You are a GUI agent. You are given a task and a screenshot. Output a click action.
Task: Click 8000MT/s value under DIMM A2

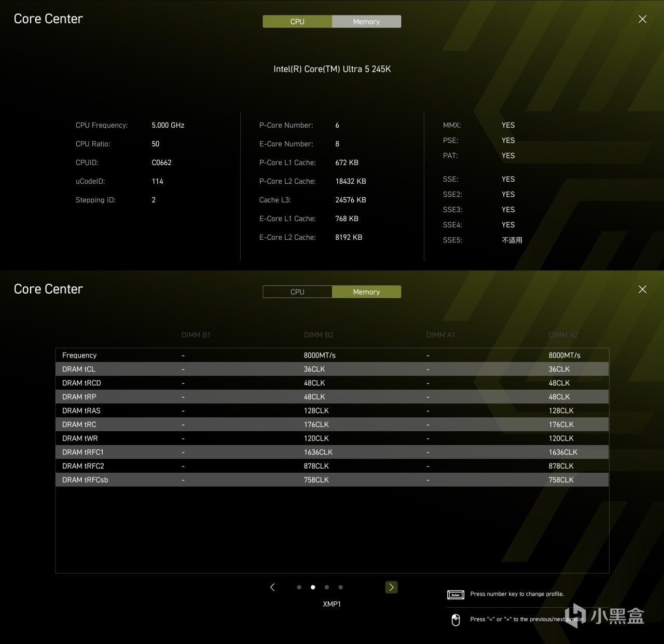pos(564,355)
